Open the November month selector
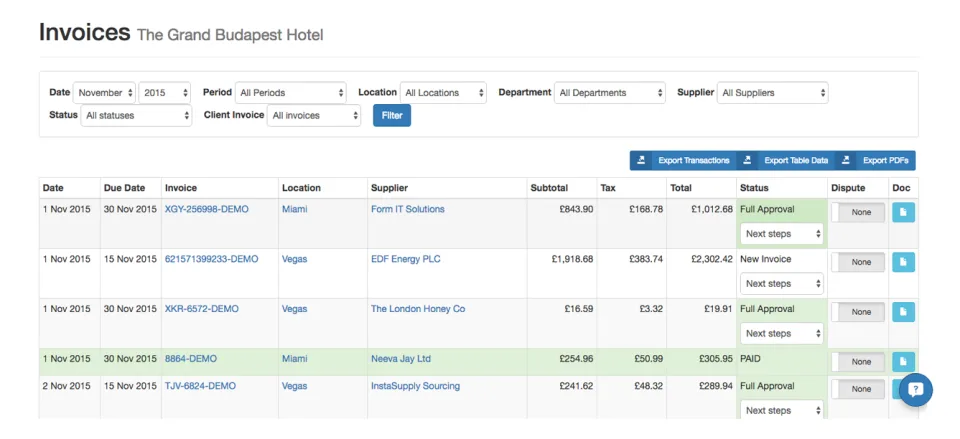 [x=105, y=93]
